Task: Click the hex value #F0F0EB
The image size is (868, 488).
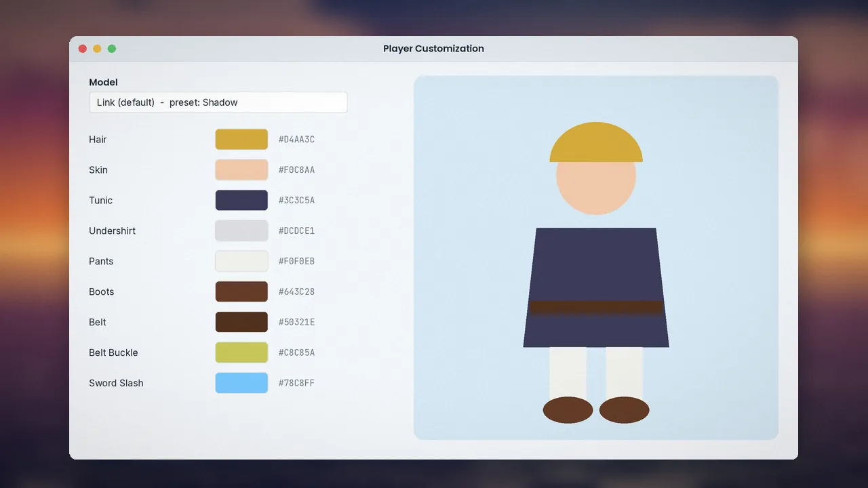Action: click(x=296, y=262)
